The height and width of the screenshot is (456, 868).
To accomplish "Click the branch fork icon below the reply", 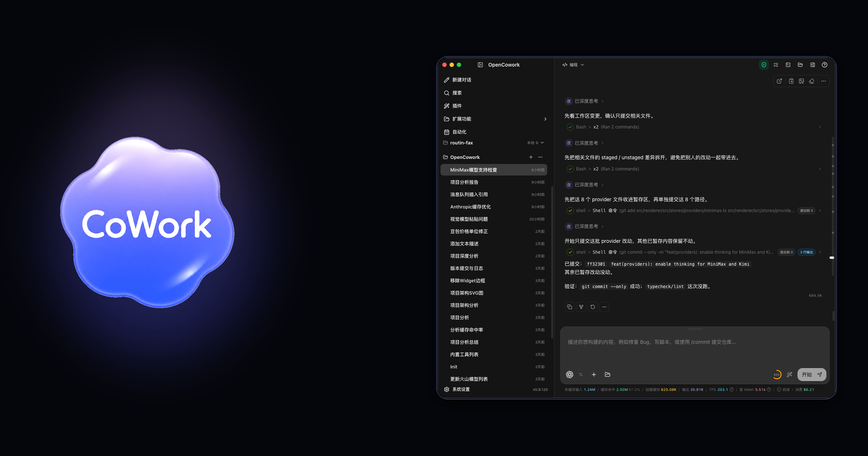I will tap(581, 307).
